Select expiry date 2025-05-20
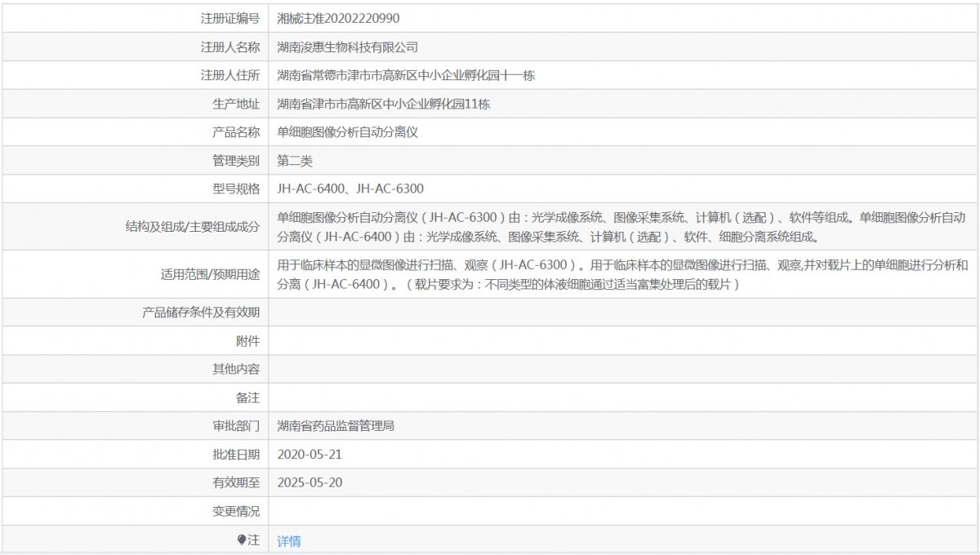 (310, 483)
